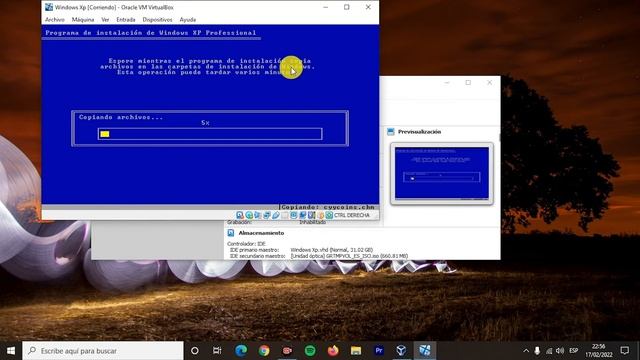Click the Almacenamiento section icon

click(x=231, y=233)
